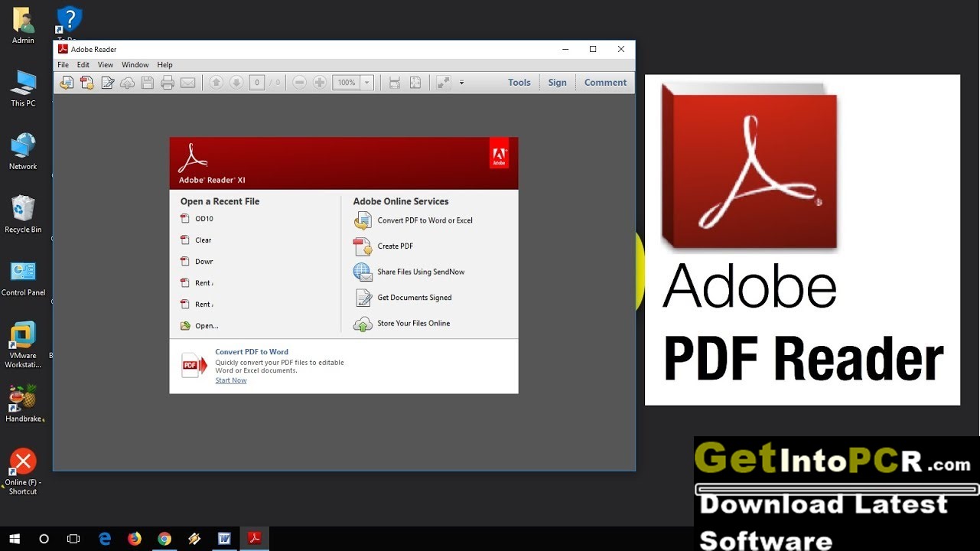Open the File menu
The image size is (980, 551).
point(63,65)
